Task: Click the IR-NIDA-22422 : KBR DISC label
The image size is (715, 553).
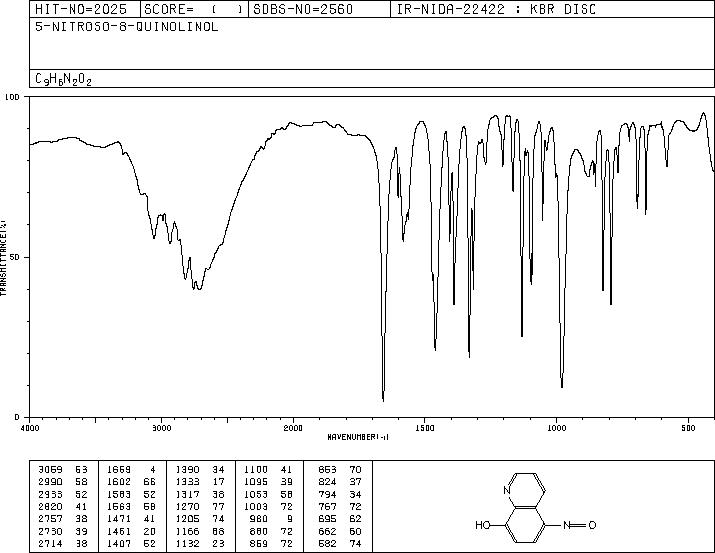Action: 496,9
